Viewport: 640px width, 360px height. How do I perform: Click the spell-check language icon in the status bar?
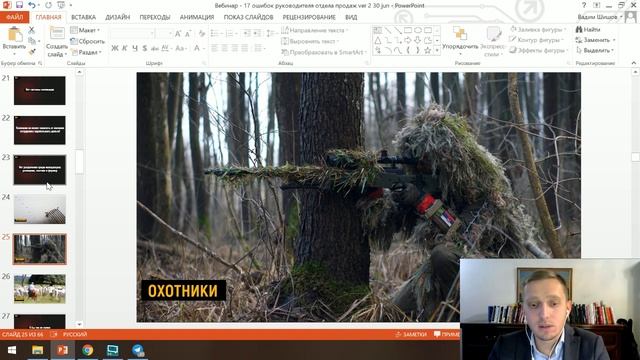click(54, 334)
